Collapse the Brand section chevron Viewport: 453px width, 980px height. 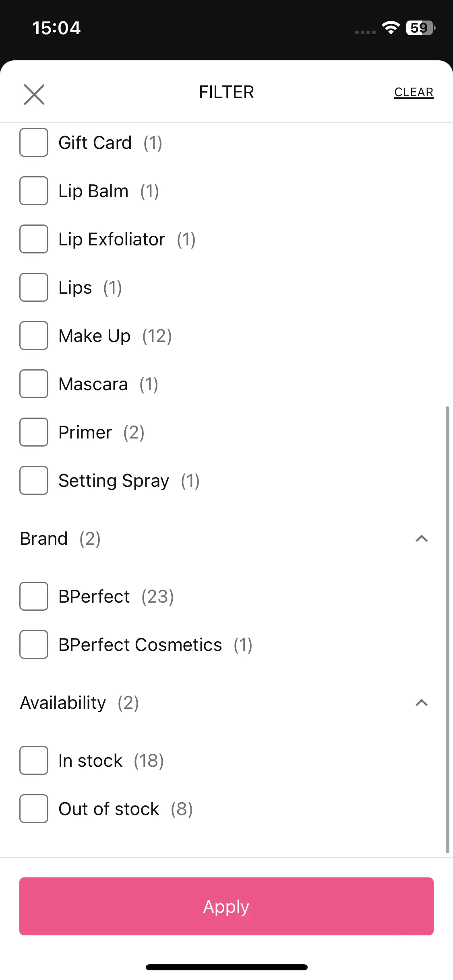coord(421,538)
